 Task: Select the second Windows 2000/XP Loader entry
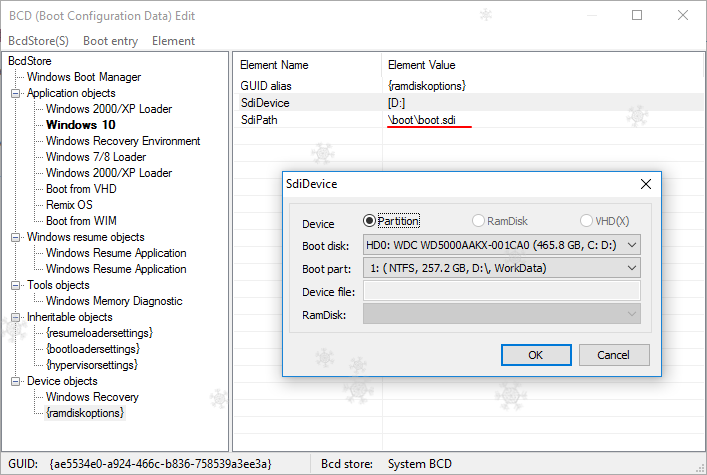109,173
